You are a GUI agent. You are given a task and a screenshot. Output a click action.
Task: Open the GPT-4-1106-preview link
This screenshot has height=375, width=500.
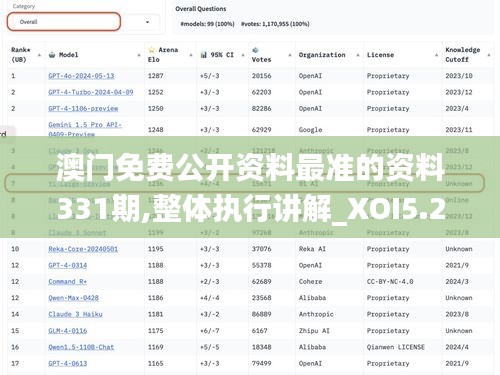click(83, 109)
